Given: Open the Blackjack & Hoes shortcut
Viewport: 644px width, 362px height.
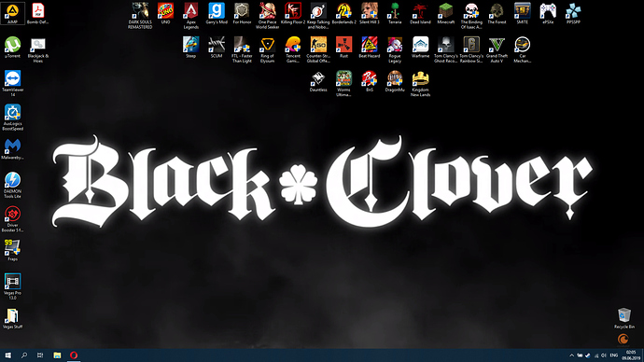Looking at the screenshot, I should click(x=37, y=49).
